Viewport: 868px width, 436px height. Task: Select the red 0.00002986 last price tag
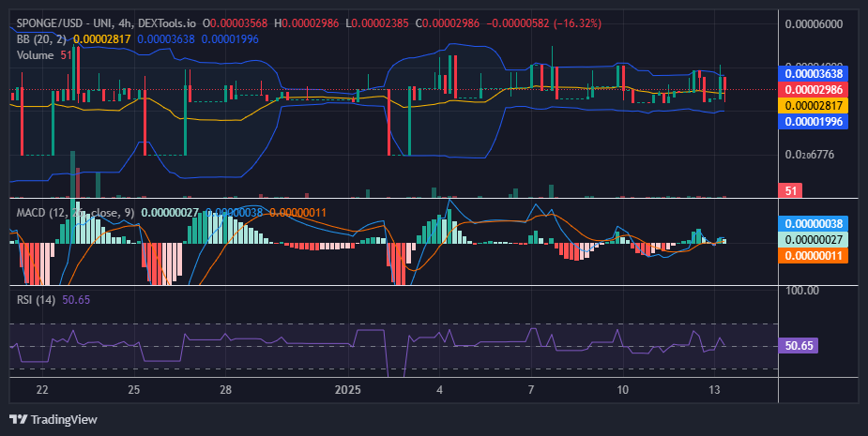[x=814, y=90]
